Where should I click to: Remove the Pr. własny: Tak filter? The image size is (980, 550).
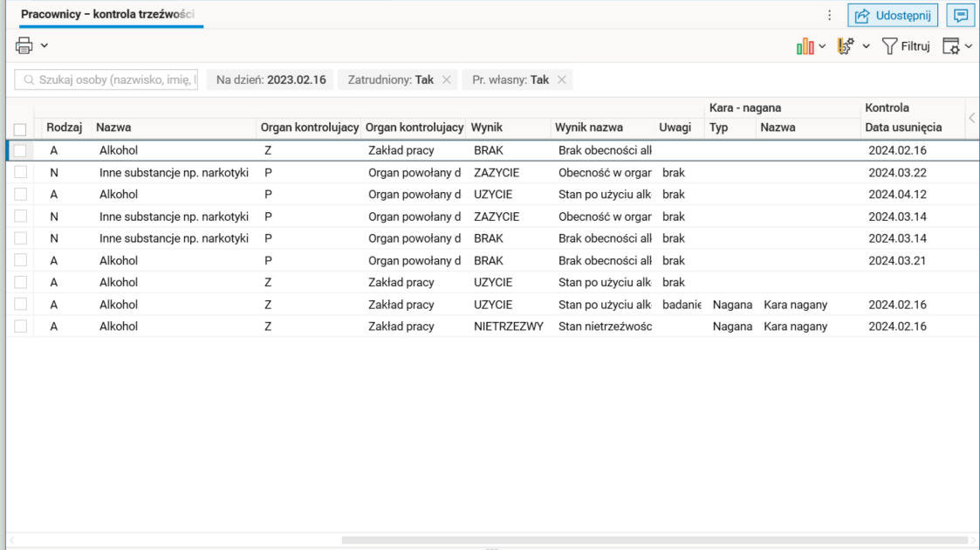561,80
